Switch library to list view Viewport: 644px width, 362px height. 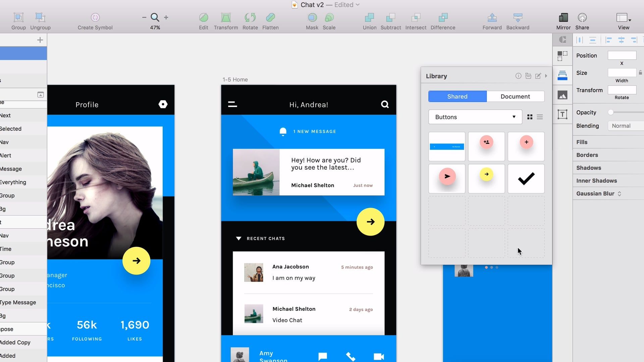[x=540, y=117]
